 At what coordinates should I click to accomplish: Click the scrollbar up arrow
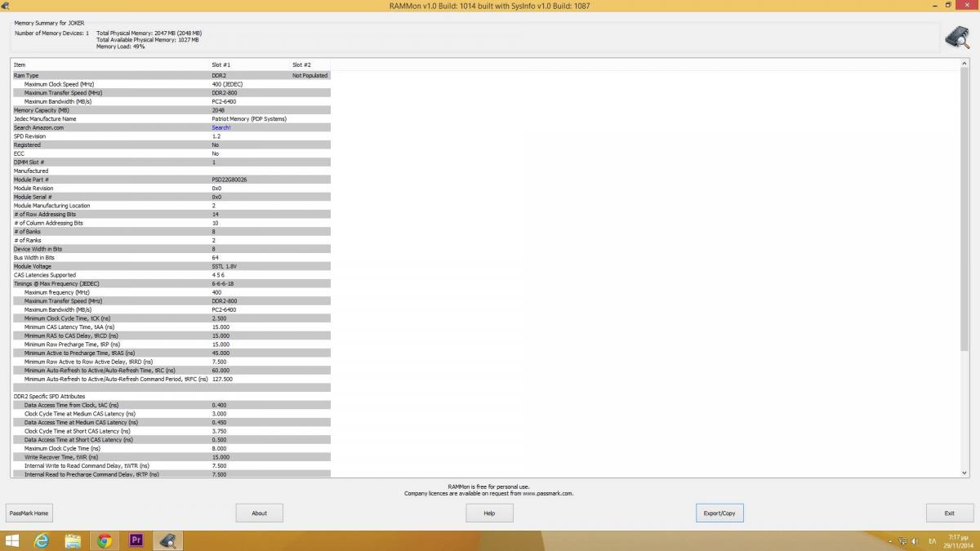click(x=964, y=64)
